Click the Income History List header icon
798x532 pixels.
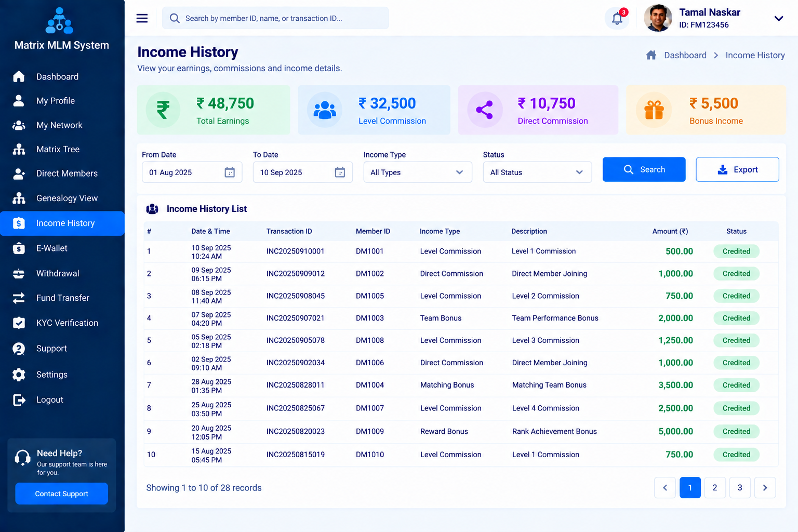point(152,209)
